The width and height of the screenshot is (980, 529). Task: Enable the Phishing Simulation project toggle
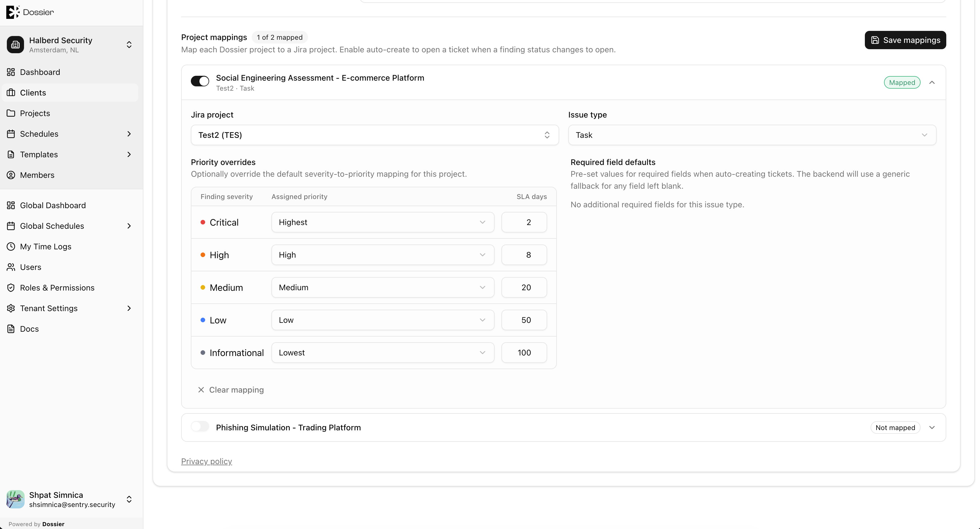click(200, 427)
